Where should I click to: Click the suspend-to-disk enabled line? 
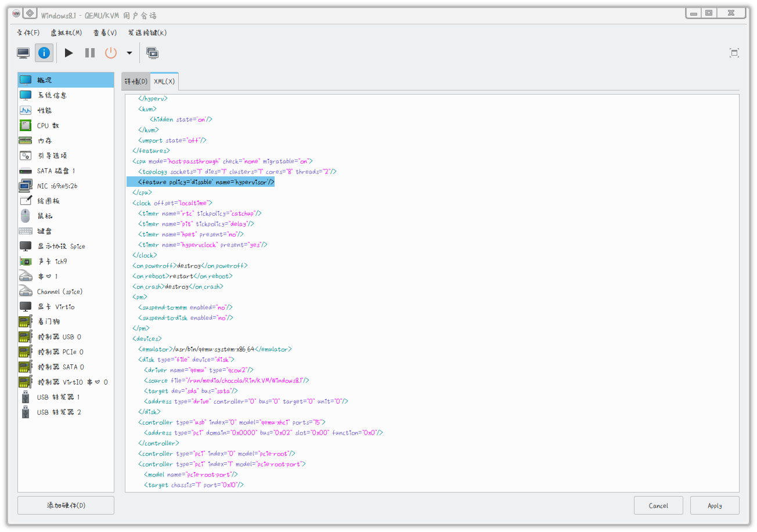pos(185,318)
